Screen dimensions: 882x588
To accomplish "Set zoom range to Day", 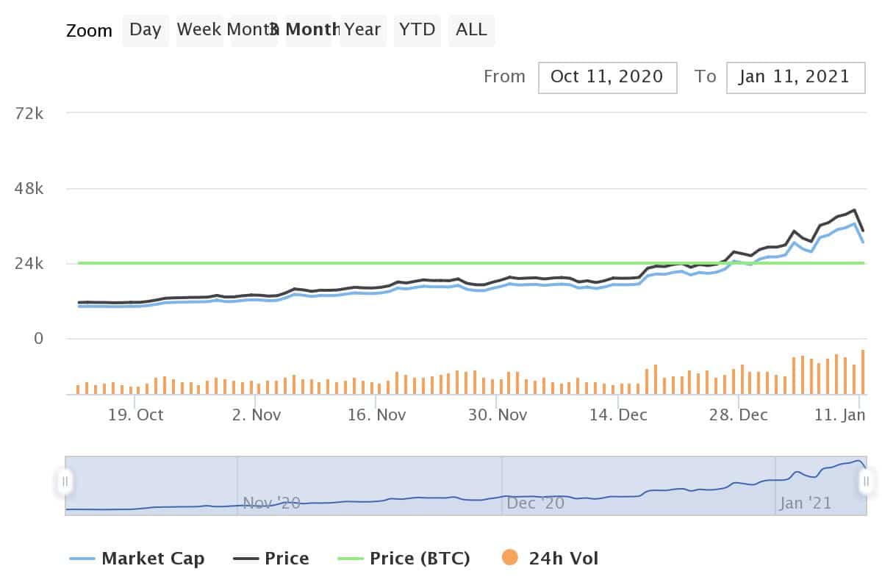I will point(145,30).
